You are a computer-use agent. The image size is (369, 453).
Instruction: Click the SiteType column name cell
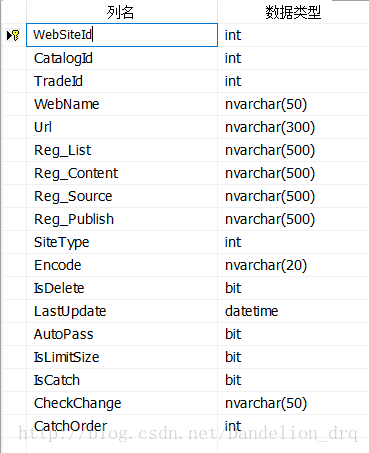(x=122, y=242)
